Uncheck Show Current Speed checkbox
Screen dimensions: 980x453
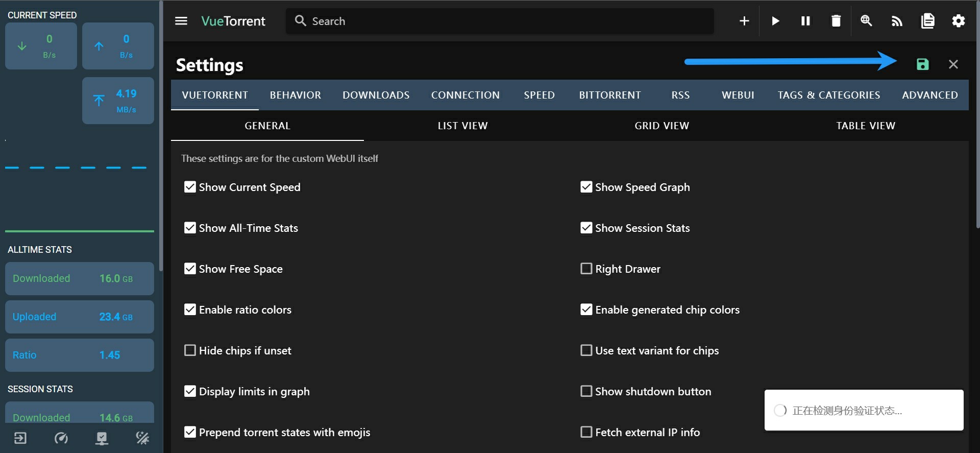[x=190, y=187]
